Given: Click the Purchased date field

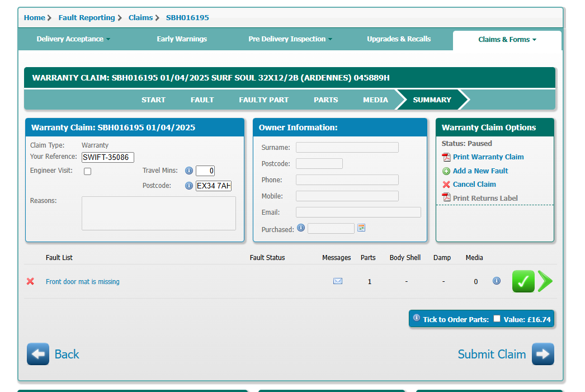Looking at the screenshot, I should 331,228.
